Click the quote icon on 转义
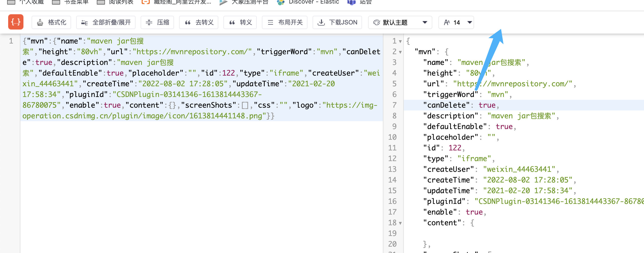This screenshot has height=253, width=644. [232, 23]
